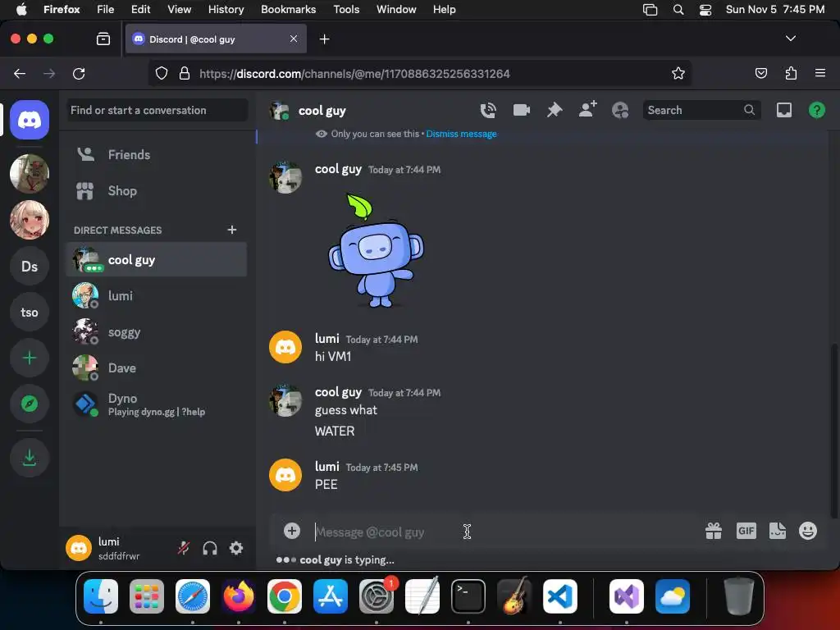Image resolution: width=840 pixels, height=630 pixels.
Task: Open the tso server icon
Action: [x=30, y=313]
